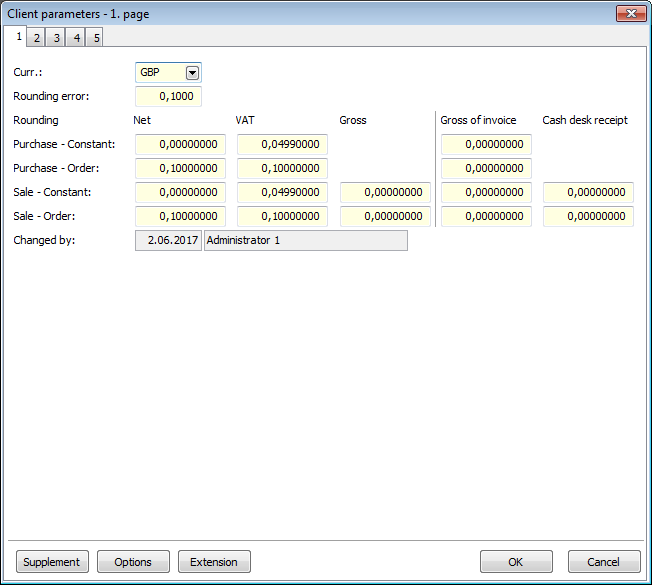Switch to tab 2
The width and height of the screenshot is (652, 585).
pyautogui.click(x=37, y=38)
